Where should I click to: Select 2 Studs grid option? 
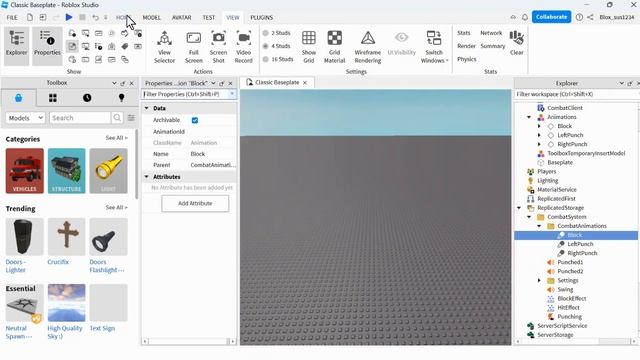[x=277, y=33]
